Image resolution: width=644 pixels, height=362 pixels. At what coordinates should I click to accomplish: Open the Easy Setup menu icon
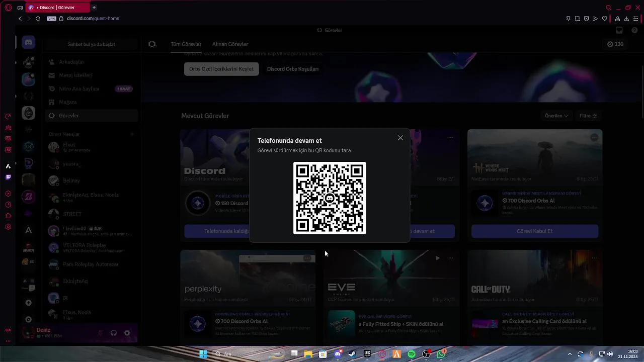(x=636, y=19)
